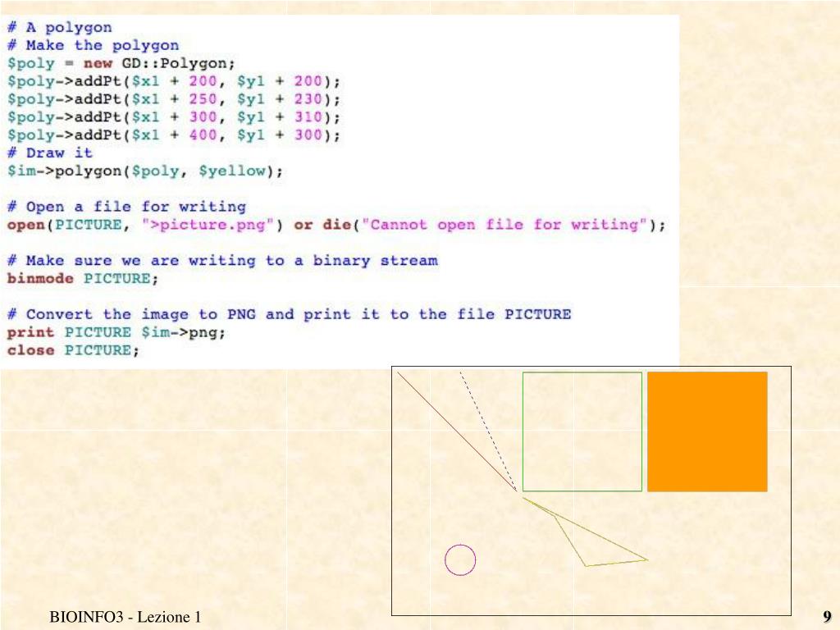Click the slide number 9
This screenshot has height=630, width=840.
click(x=827, y=616)
